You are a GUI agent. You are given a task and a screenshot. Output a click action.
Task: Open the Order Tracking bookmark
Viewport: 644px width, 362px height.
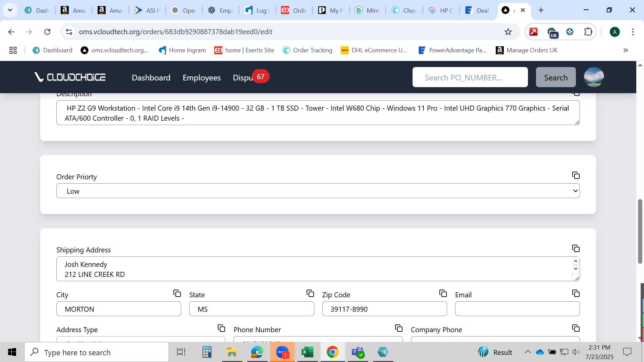coord(308,50)
